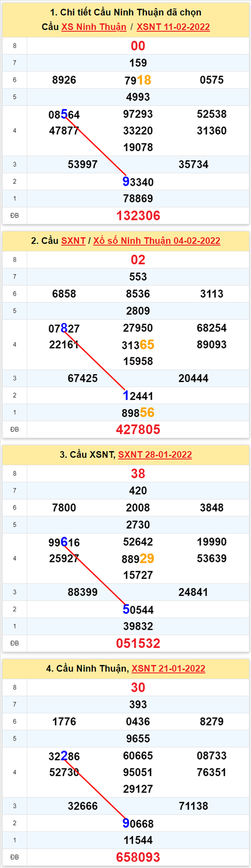This screenshot has height=868, width=251.
Task: Click third prize number 32666
Action: (x=83, y=805)
